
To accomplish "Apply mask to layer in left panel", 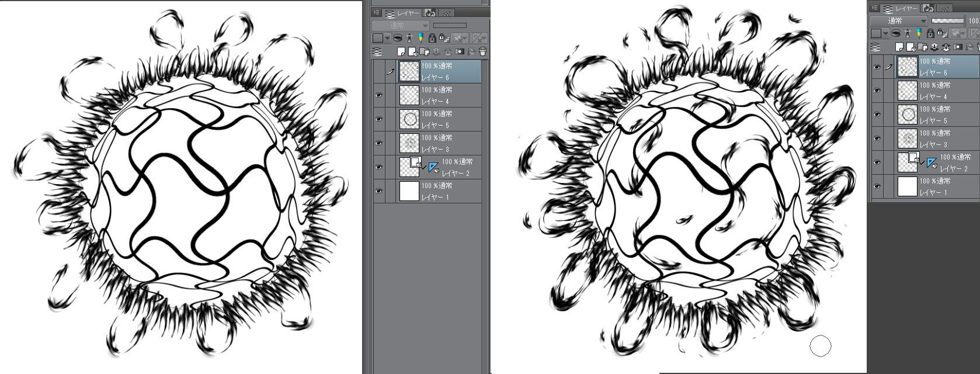I will click(x=471, y=52).
